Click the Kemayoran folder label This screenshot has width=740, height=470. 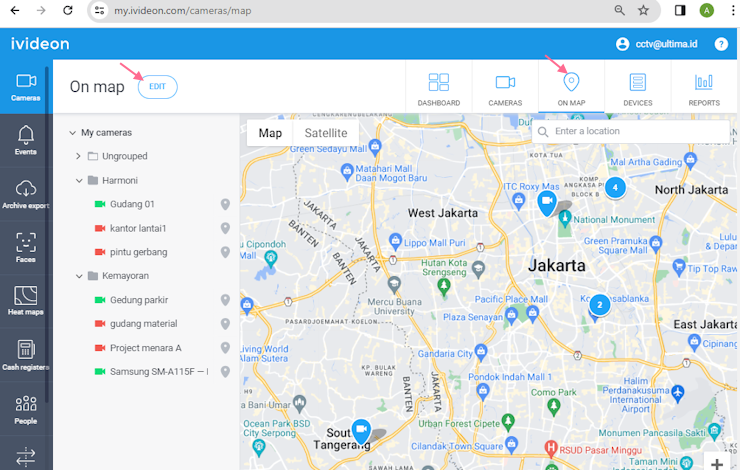coord(126,276)
